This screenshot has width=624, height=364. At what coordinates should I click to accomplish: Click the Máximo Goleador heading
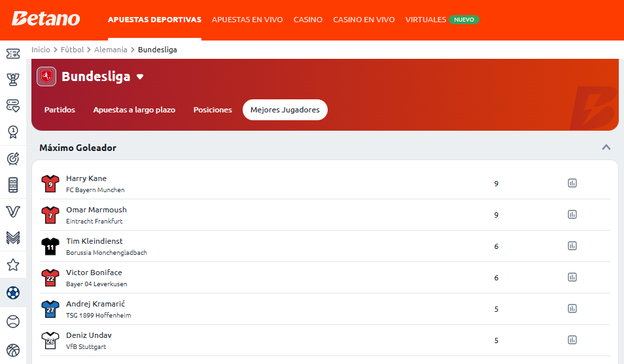tap(78, 148)
